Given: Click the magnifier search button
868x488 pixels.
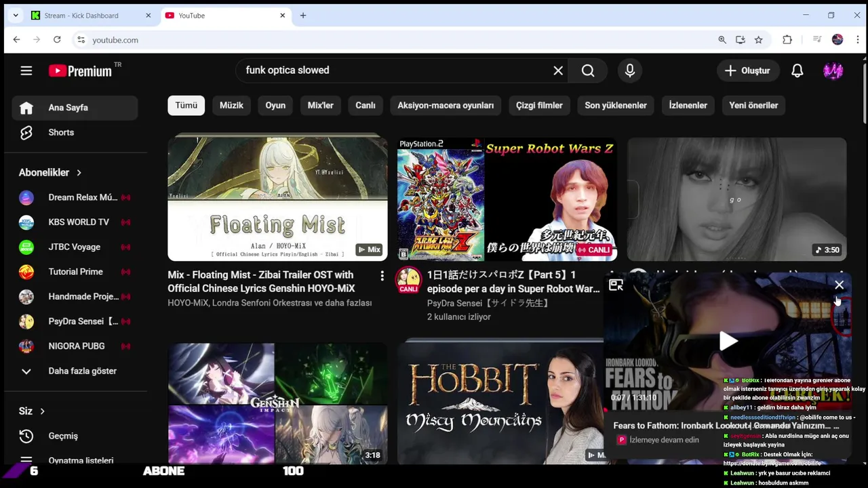Looking at the screenshot, I should (x=588, y=70).
